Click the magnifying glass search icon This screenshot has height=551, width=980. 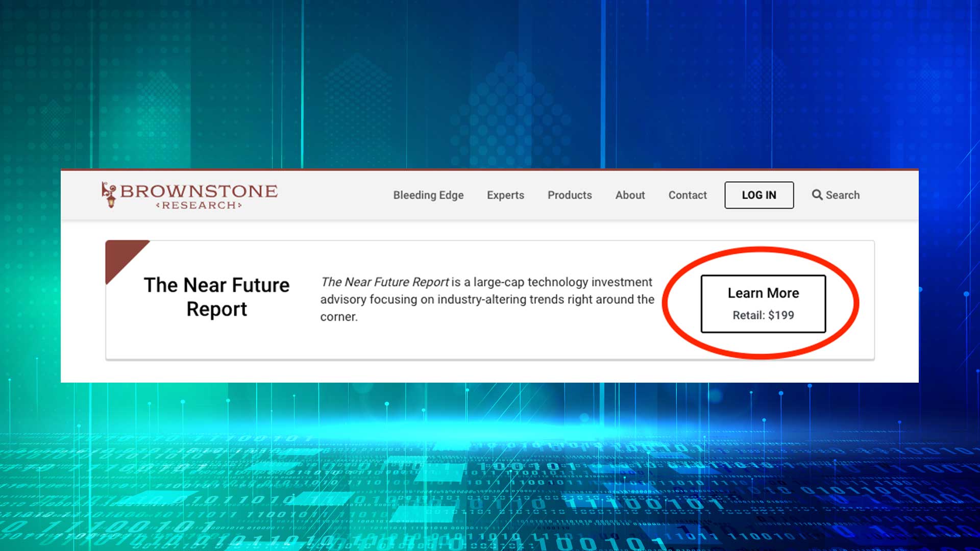(x=817, y=195)
